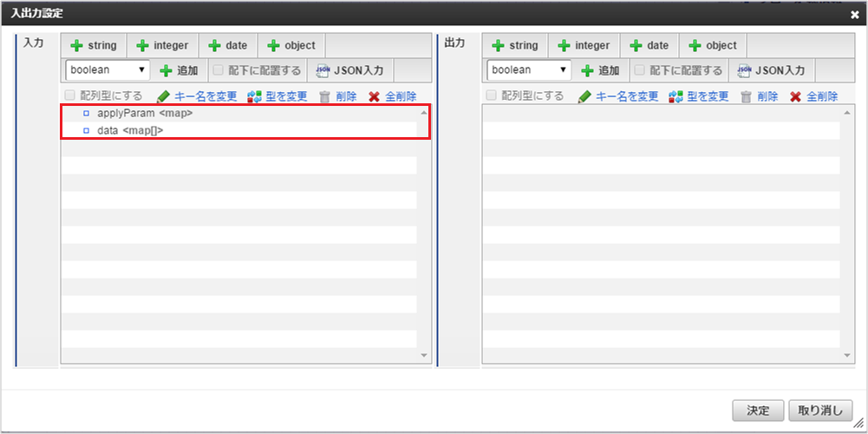Image resolution: width=868 pixels, height=434 pixels.
Task: Click the square icon beside data
Action: coord(86,131)
